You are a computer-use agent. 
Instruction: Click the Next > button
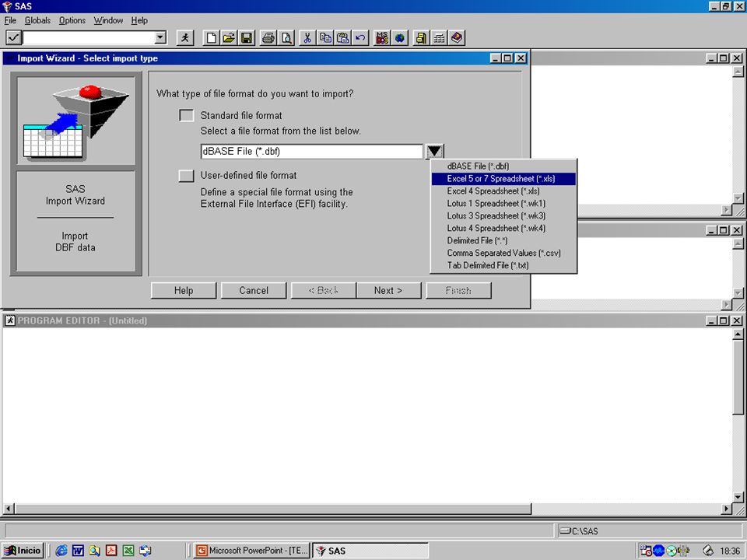pos(388,290)
